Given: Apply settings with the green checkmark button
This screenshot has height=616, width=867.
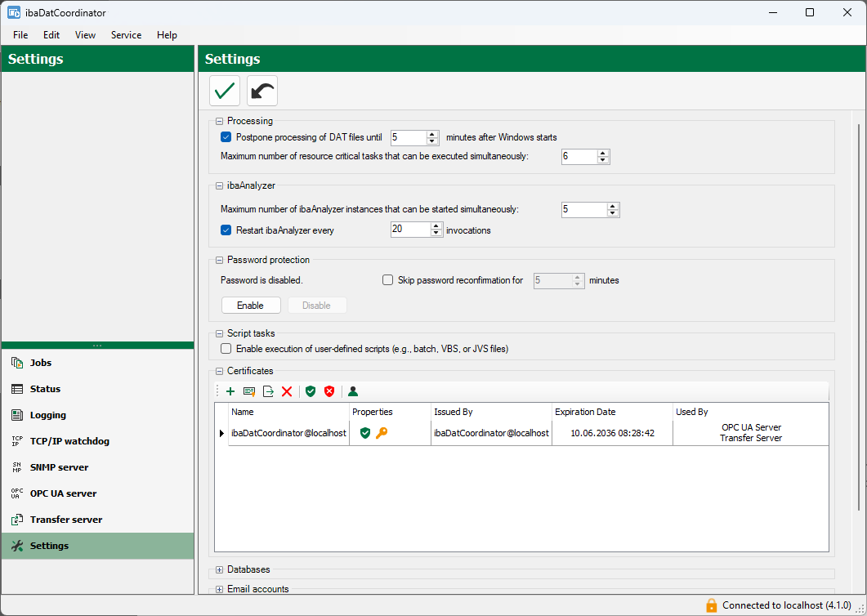Looking at the screenshot, I should pos(225,91).
